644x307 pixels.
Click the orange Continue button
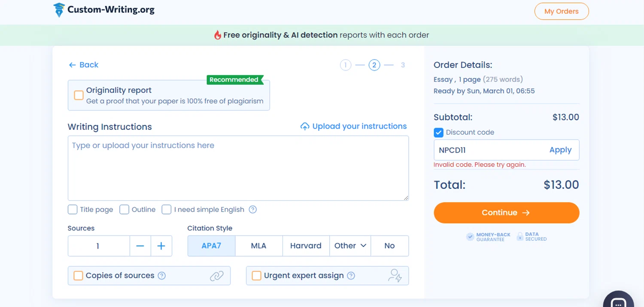[507, 213]
